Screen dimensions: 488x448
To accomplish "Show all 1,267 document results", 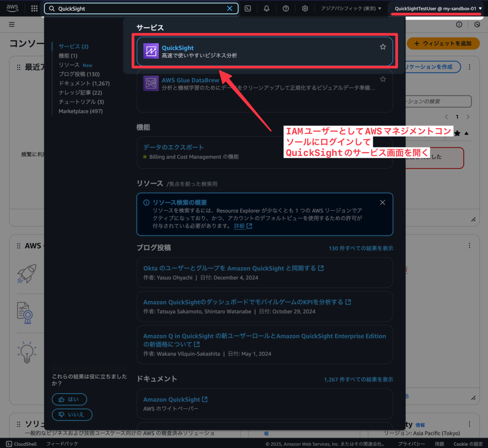I will point(358,379).
